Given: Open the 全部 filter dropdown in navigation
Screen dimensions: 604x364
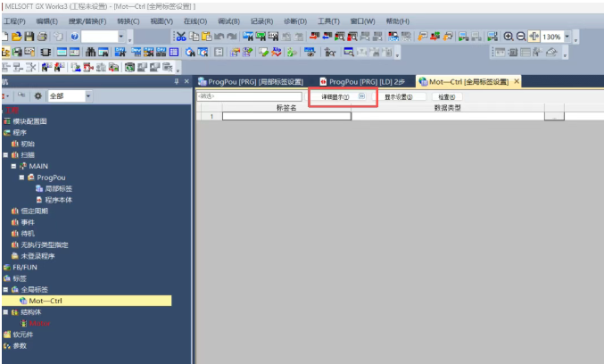Looking at the screenshot, I should coord(87,95).
